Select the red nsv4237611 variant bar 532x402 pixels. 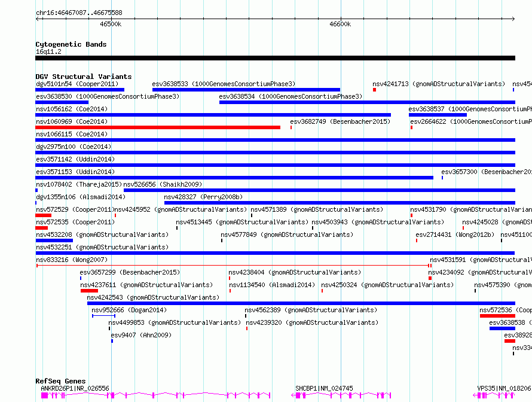tap(89, 291)
